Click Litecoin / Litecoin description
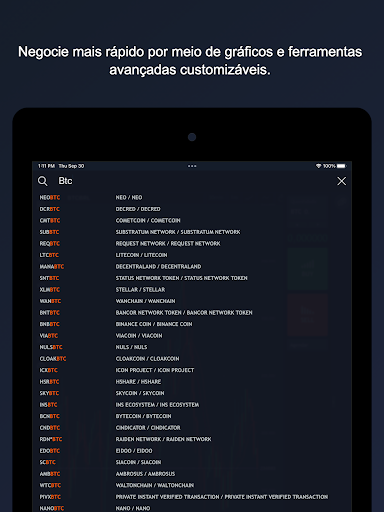 pos(141,255)
